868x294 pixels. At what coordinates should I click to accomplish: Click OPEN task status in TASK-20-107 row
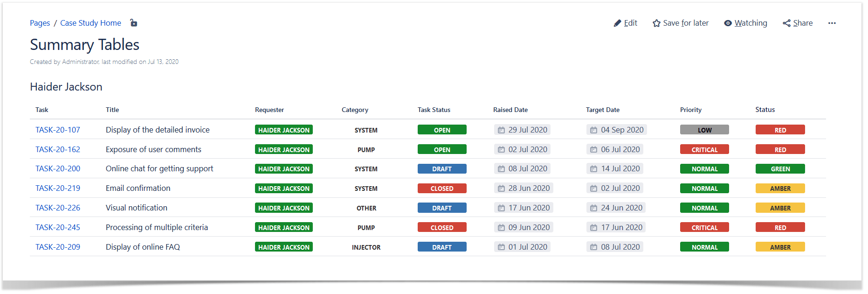[442, 130]
